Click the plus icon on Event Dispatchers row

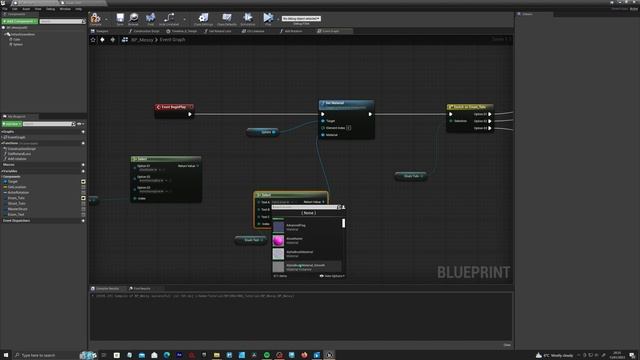83,221
